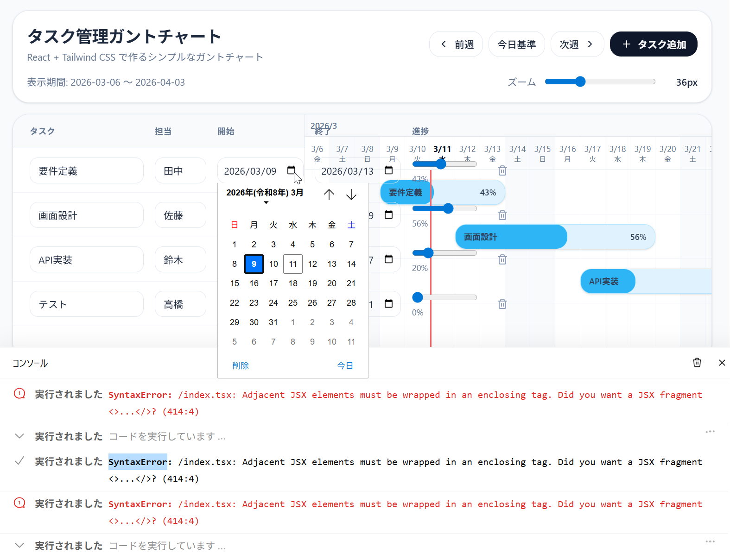Viewport: 730px width, 560px height.
Task: Delete the テスト task with trash icon
Action: coord(502,304)
